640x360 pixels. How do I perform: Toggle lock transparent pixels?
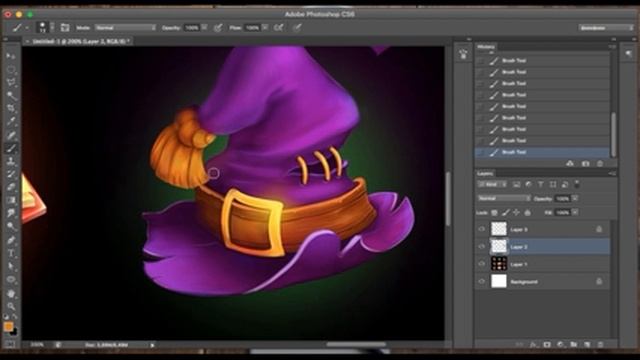point(494,213)
